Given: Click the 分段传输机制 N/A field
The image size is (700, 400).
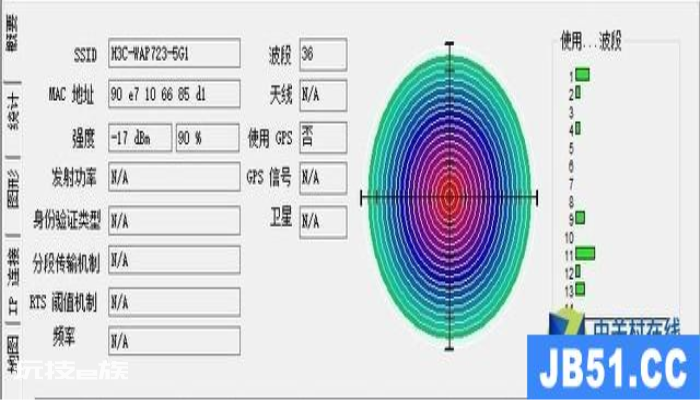Looking at the screenshot, I should (174, 259).
